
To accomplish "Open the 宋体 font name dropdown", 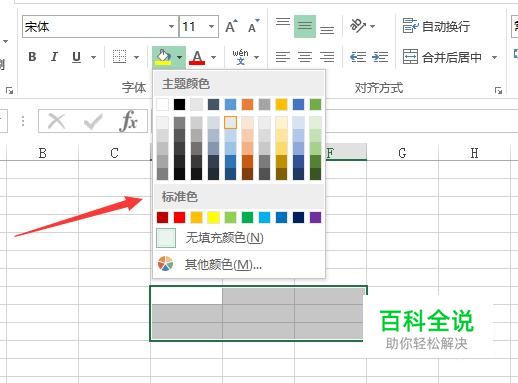I will (171, 26).
